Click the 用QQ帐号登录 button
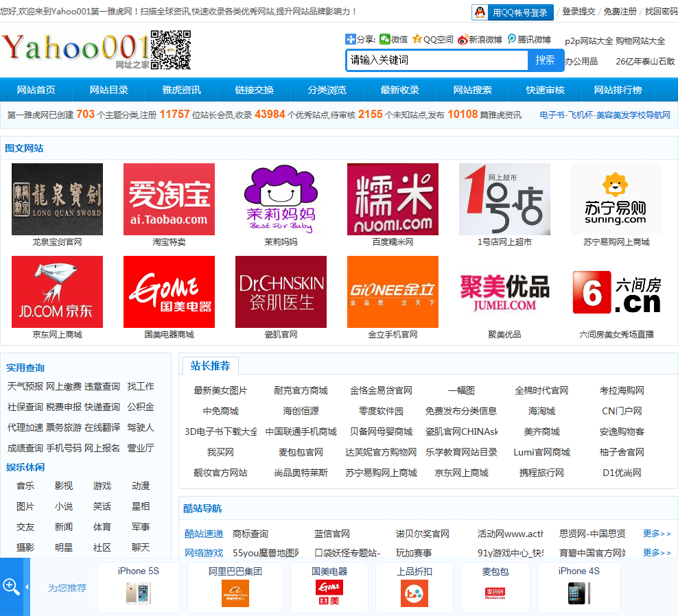 tap(513, 12)
